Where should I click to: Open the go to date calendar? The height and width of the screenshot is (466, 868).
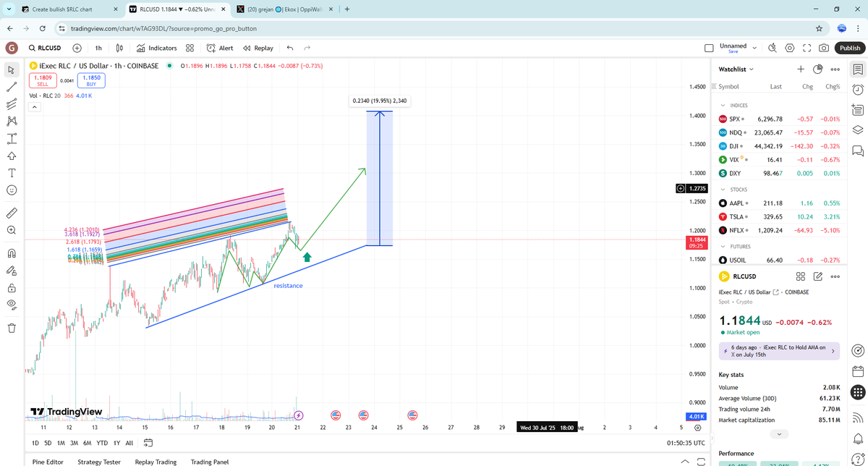pyautogui.click(x=148, y=443)
